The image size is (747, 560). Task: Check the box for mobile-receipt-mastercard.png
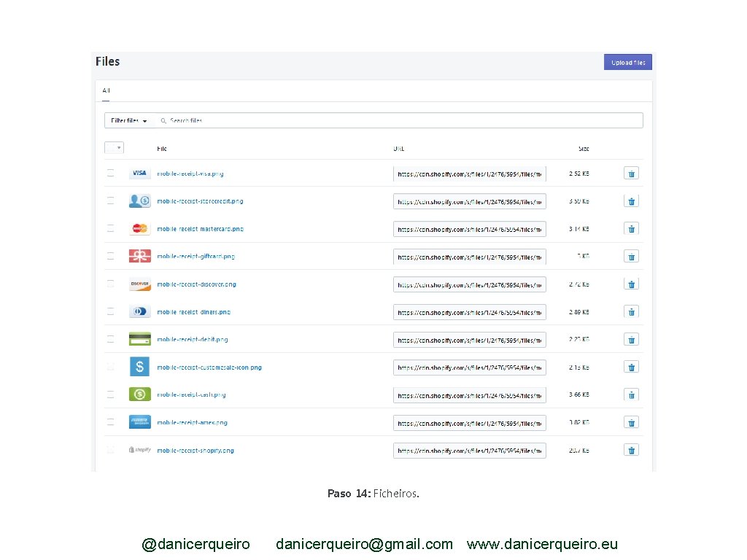coord(111,228)
